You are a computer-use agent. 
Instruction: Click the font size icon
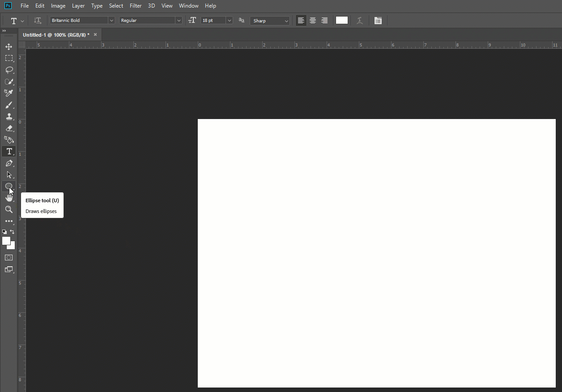pos(192,21)
